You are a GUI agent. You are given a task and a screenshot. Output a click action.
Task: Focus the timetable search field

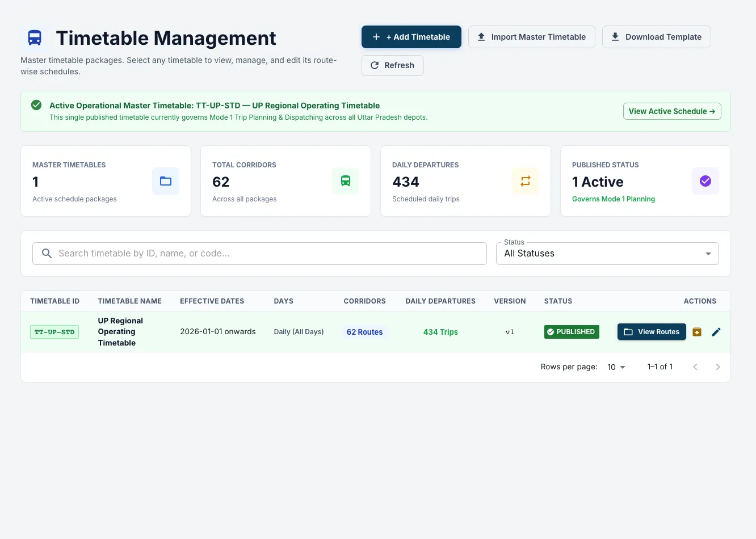point(259,254)
